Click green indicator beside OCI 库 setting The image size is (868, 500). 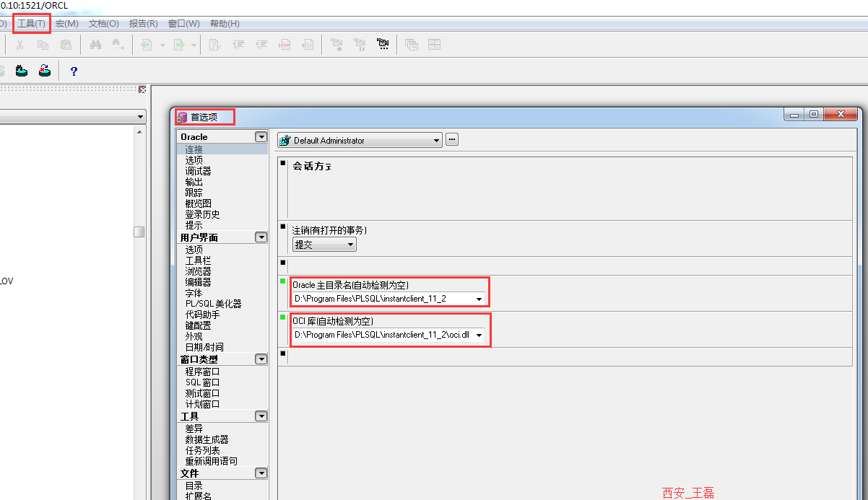283,317
